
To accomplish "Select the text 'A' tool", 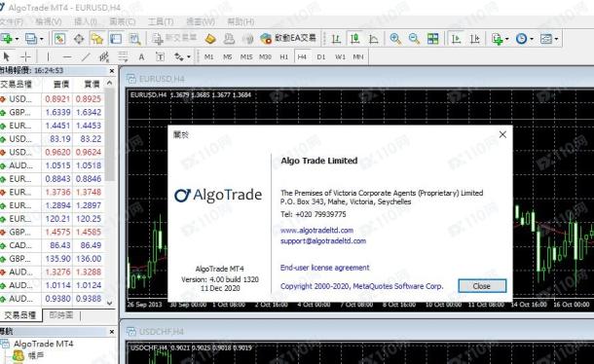I will [x=141, y=56].
